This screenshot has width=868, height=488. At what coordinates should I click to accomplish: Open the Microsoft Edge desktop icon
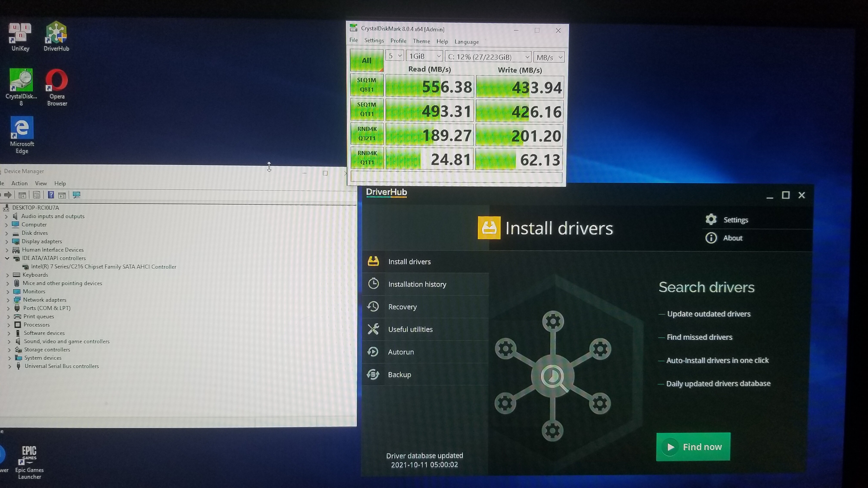click(22, 135)
